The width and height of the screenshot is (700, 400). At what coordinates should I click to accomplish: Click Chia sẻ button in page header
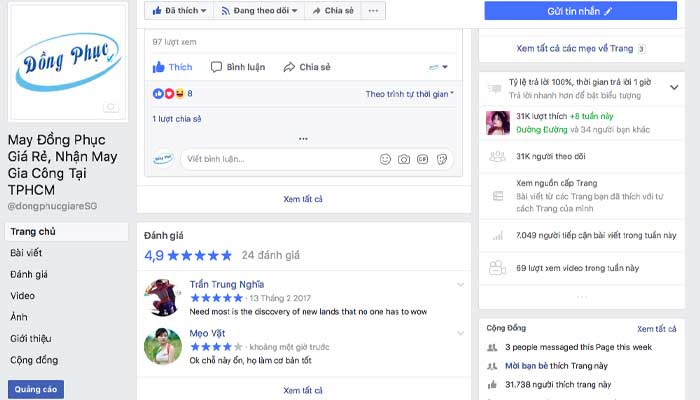[333, 10]
